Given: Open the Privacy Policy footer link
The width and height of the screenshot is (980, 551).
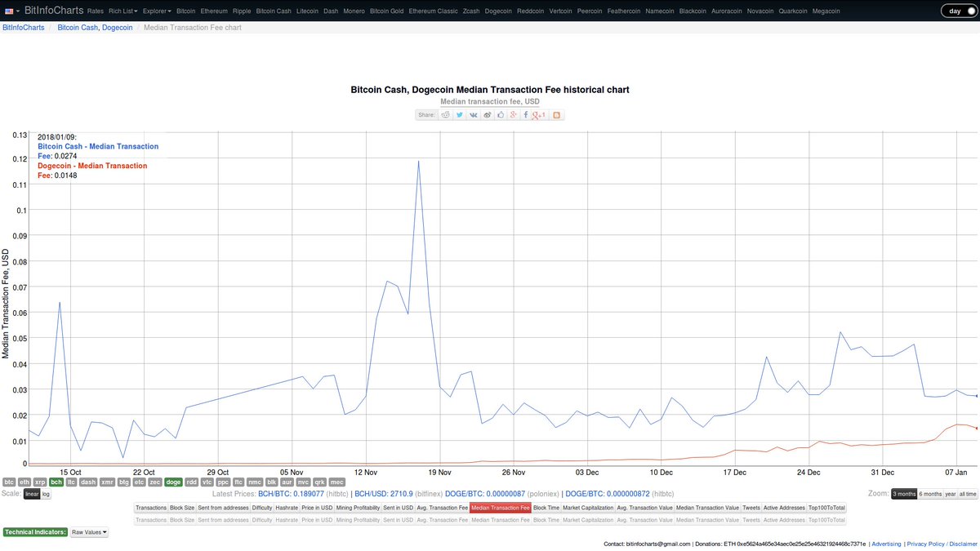Looking at the screenshot, I should pos(925,543).
